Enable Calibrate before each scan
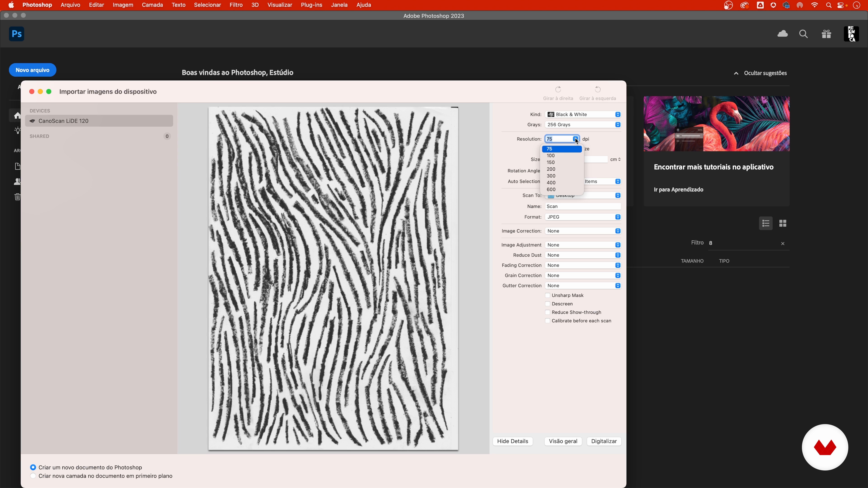Image resolution: width=868 pixels, height=488 pixels. [x=547, y=321]
